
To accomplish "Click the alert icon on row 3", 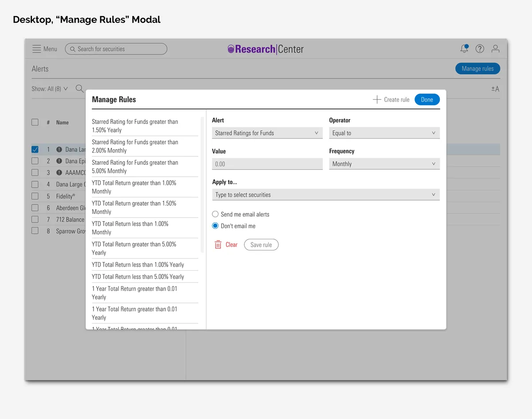I will 59,173.
